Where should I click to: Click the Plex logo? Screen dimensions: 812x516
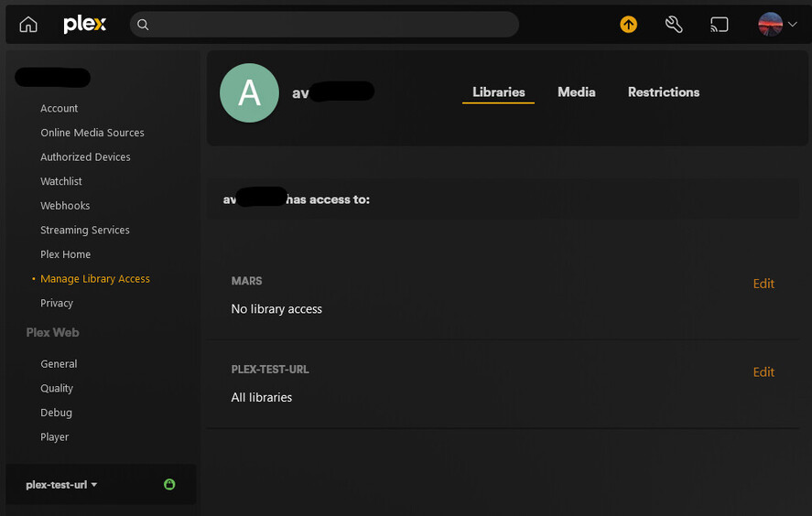click(85, 25)
